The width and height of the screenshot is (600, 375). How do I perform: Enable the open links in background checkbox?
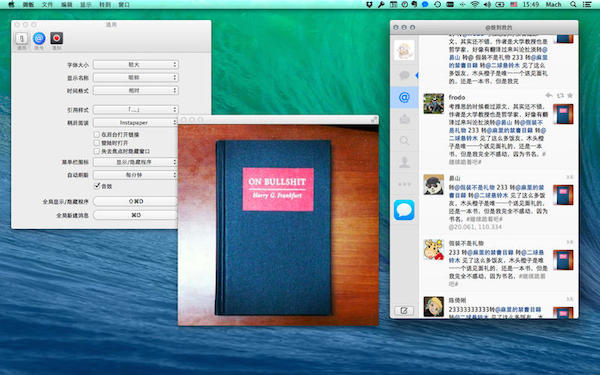[97, 134]
